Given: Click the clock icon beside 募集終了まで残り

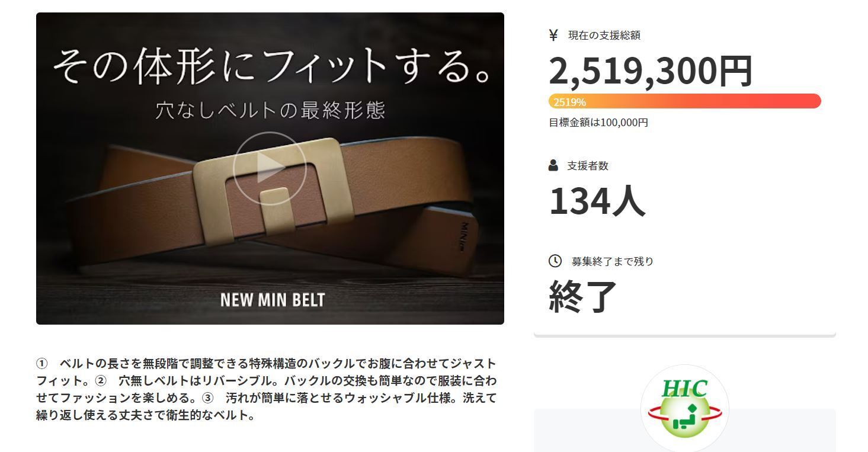Looking at the screenshot, I should [555, 261].
